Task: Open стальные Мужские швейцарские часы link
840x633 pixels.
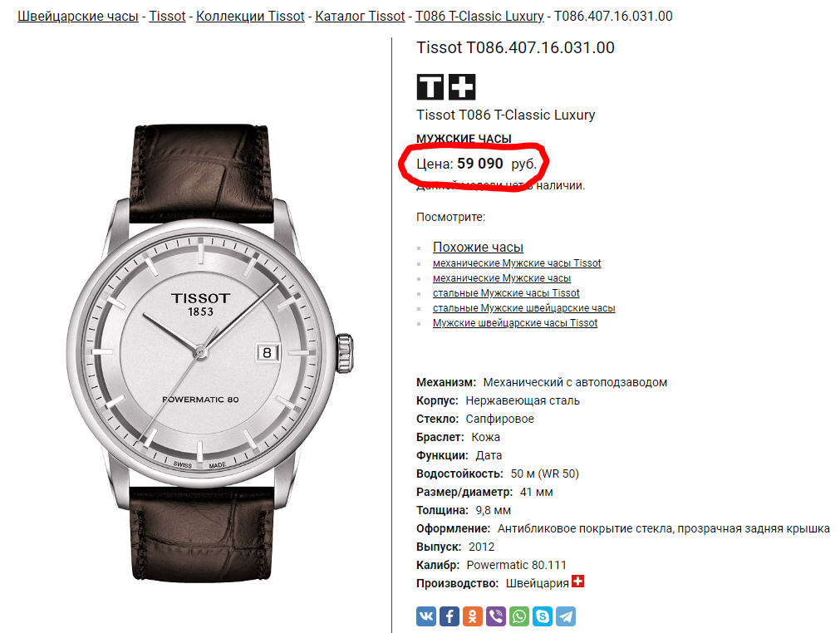Action: click(524, 308)
